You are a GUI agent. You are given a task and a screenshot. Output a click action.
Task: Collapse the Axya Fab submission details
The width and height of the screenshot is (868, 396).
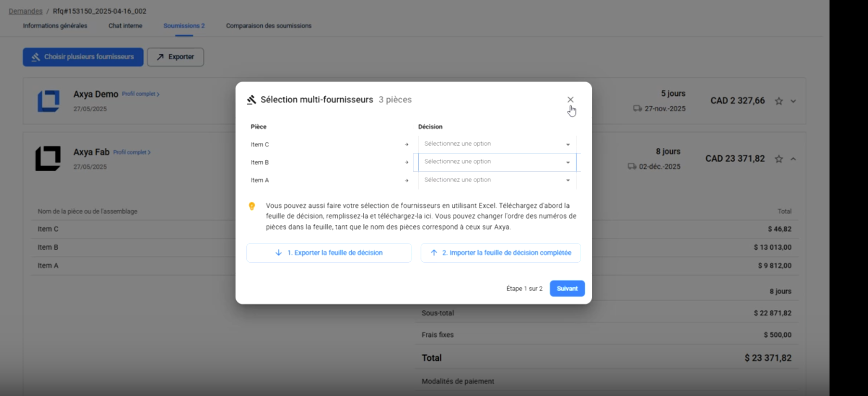pos(793,159)
